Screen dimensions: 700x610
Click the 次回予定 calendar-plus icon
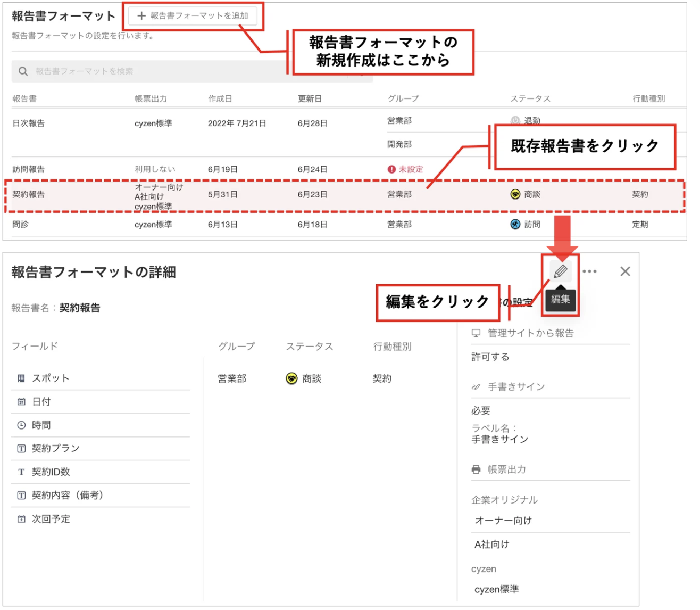[21, 518]
